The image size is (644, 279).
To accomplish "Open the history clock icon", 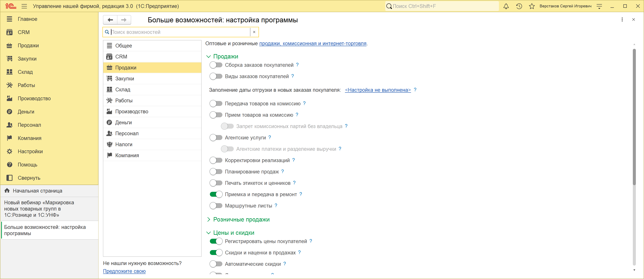I will [x=519, y=6].
